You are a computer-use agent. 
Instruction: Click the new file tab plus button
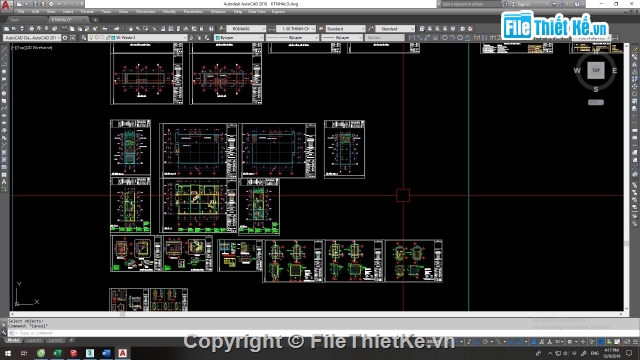(x=96, y=20)
